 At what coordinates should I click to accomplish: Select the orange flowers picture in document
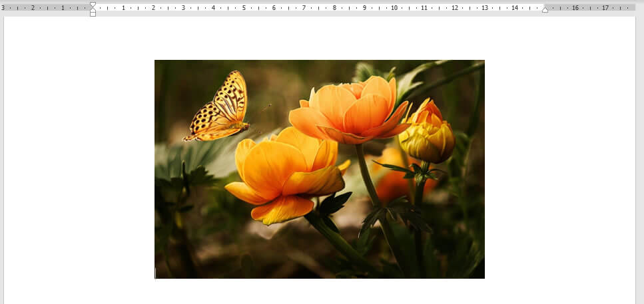[x=320, y=169]
